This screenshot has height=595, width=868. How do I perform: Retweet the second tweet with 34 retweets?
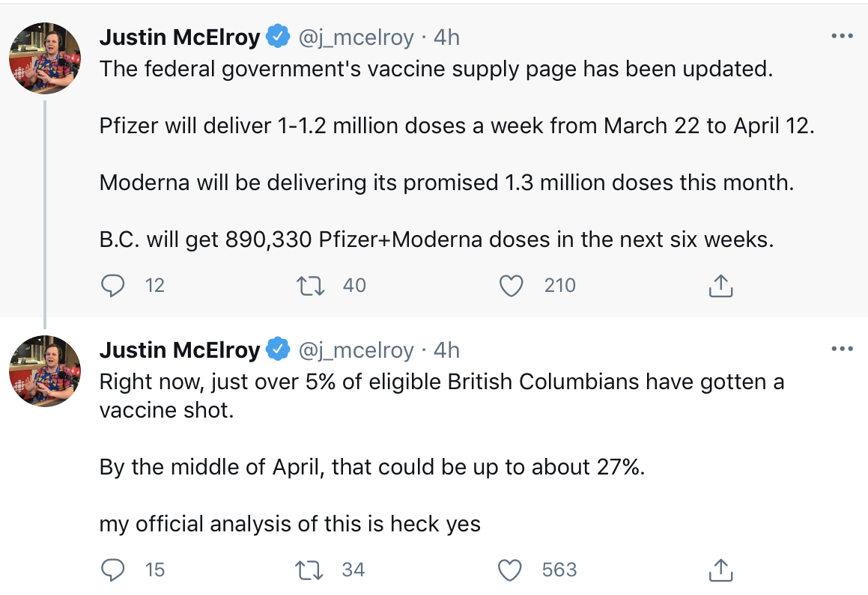pos(310,570)
